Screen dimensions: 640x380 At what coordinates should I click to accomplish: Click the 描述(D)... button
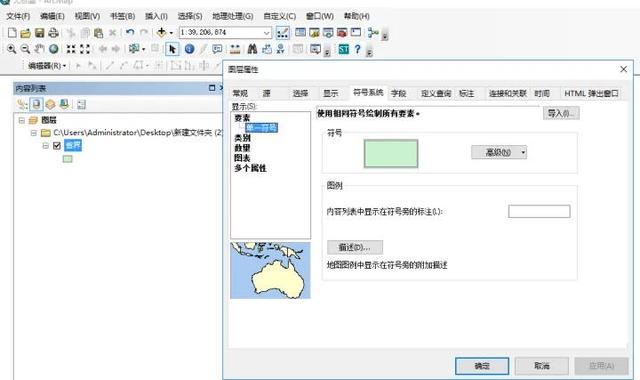[355, 247]
